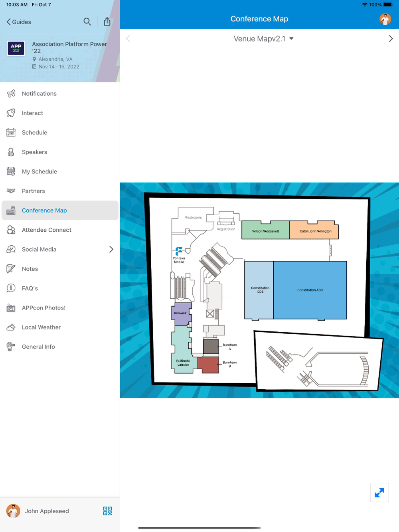
Task: Click the APPcon Photos camera icon
Action: coord(11,308)
